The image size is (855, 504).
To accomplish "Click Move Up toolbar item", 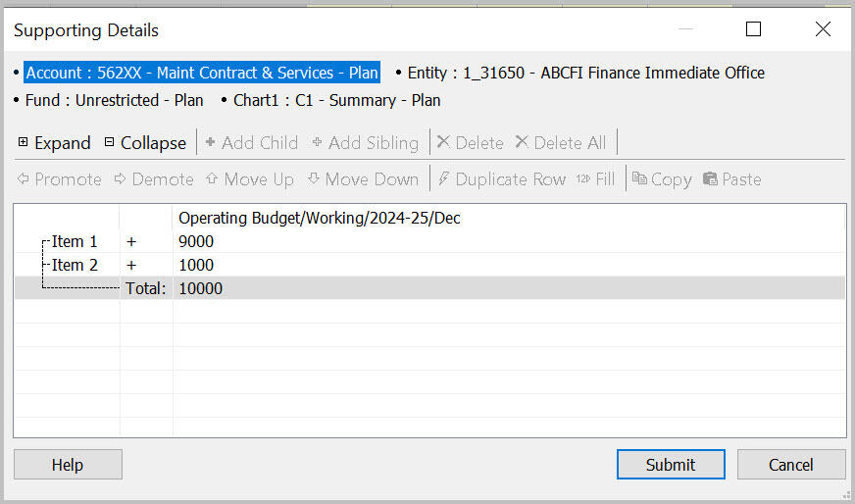I will [x=250, y=179].
